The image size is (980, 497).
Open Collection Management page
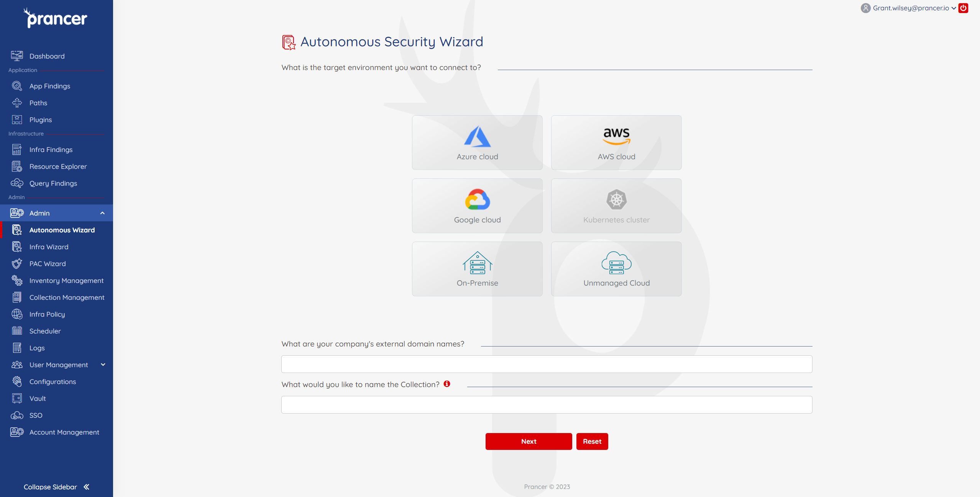(67, 297)
